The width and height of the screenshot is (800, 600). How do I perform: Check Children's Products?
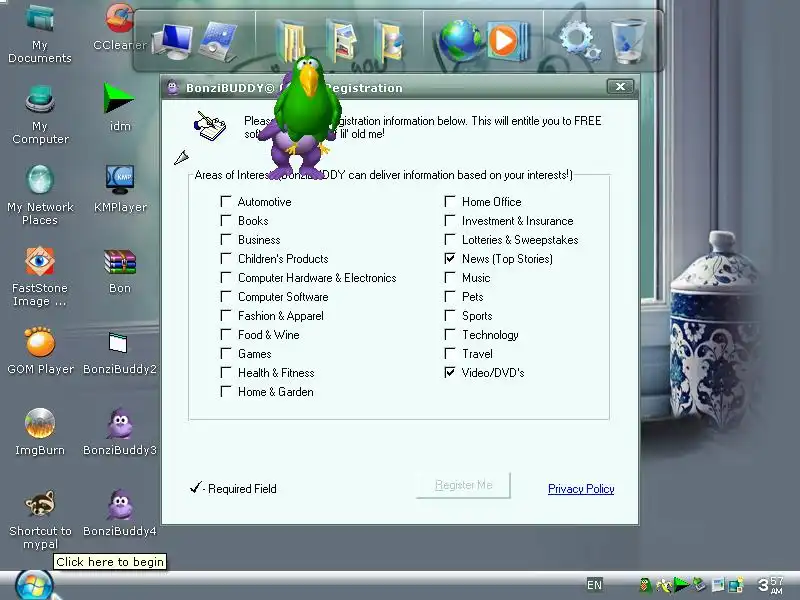(x=226, y=259)
